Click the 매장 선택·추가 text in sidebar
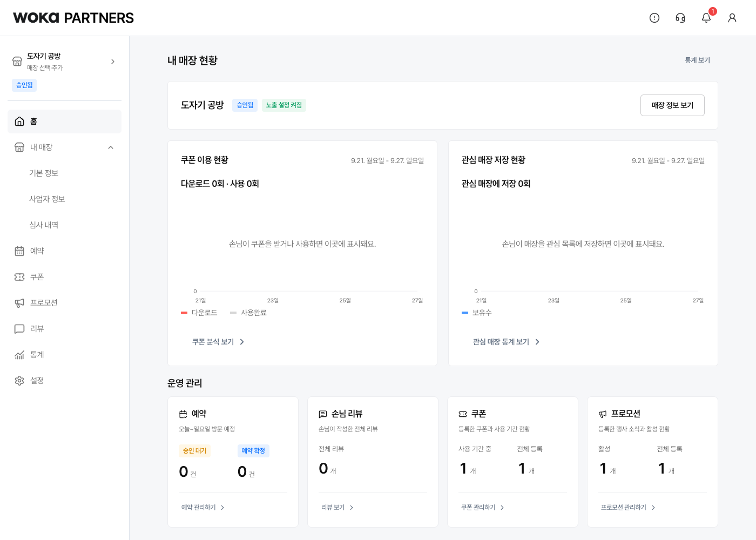Screen dimensions: 756x540 click(x=45, y=68)
